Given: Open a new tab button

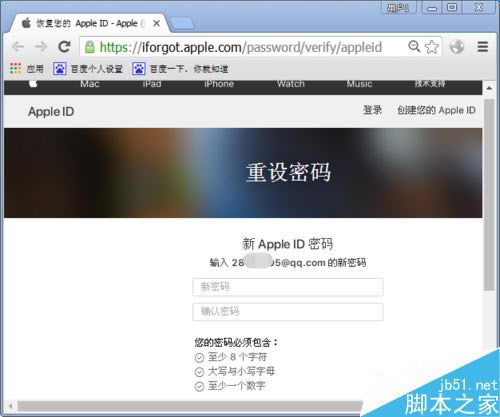Looking at the screenshot, I should tap(181, 23).
